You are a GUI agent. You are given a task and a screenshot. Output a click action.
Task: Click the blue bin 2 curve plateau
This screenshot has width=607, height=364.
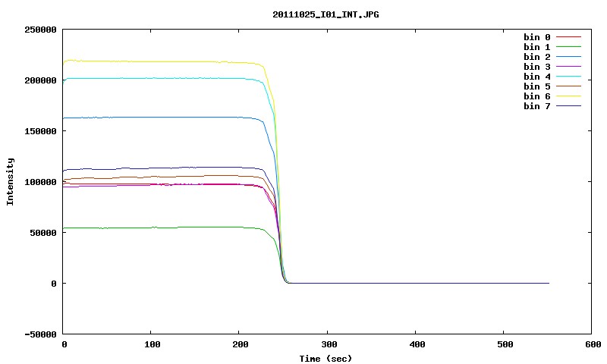162,118
